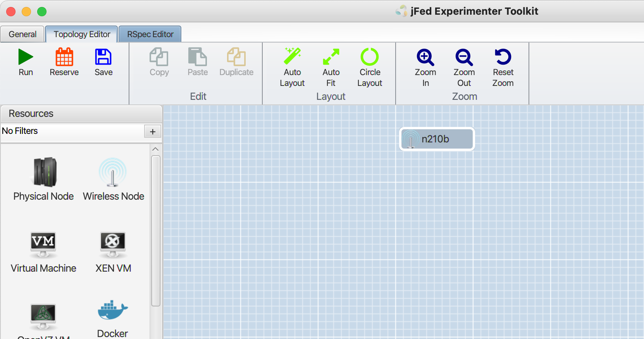Image resolution: width=644 pixels, height=339 pixels.
Task: Select the n210b node on canvas
Action: (437, 139)
